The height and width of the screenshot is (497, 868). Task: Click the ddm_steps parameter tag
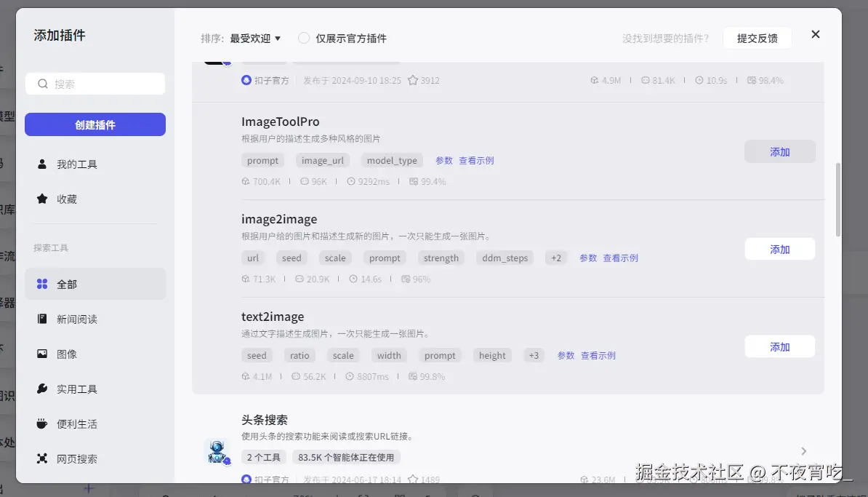point(505,258)
